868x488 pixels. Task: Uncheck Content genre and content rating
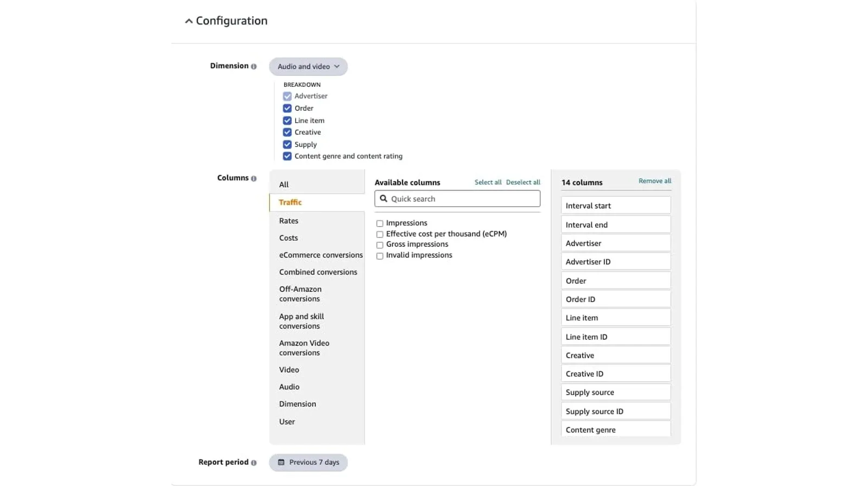click(287, 156)
